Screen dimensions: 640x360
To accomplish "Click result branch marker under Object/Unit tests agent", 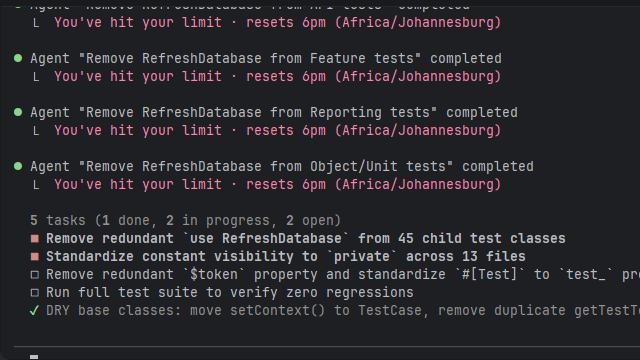I will click(36, 185).
